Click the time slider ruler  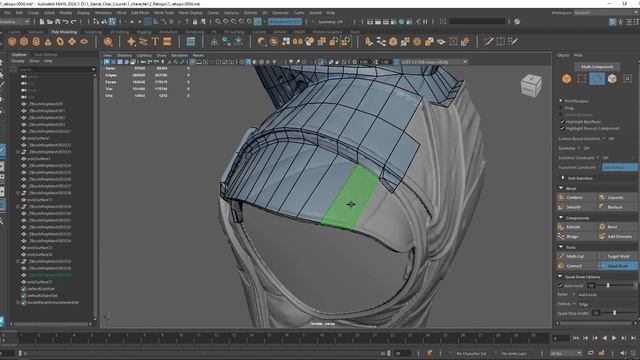pos(274,337)
